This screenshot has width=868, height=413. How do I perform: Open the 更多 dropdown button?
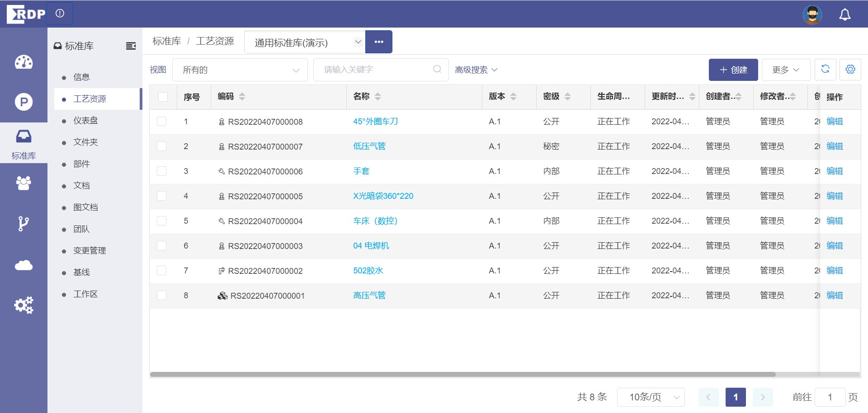(786, 70)
